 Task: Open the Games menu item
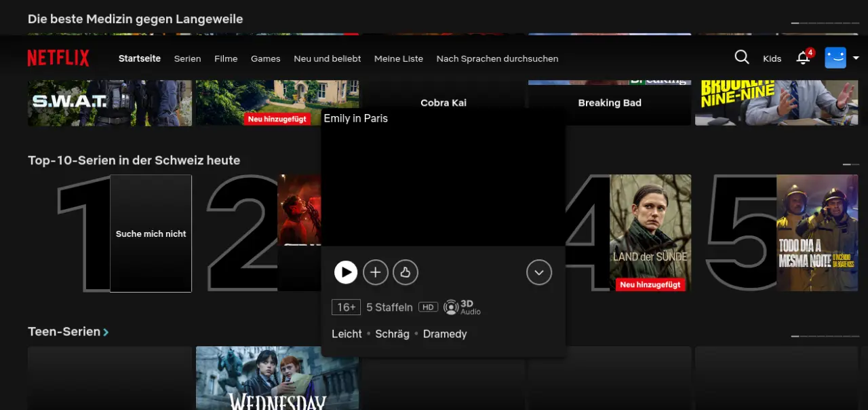coord(266,58)
